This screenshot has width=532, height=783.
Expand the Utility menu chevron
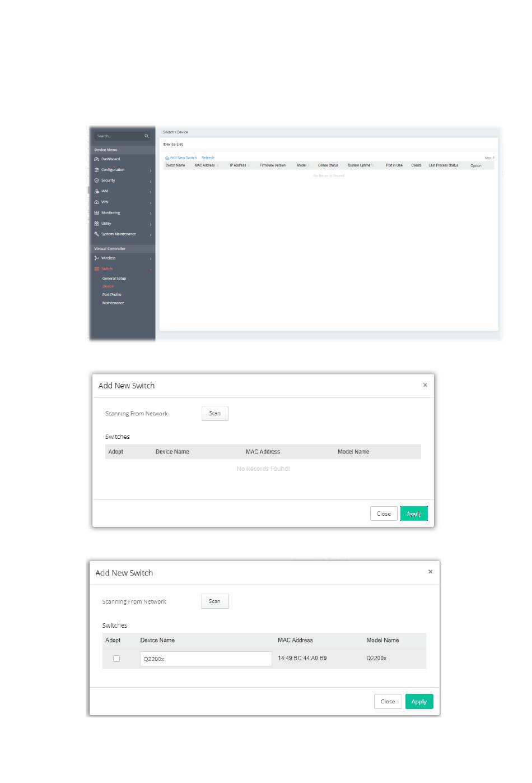tap(151, 224)
